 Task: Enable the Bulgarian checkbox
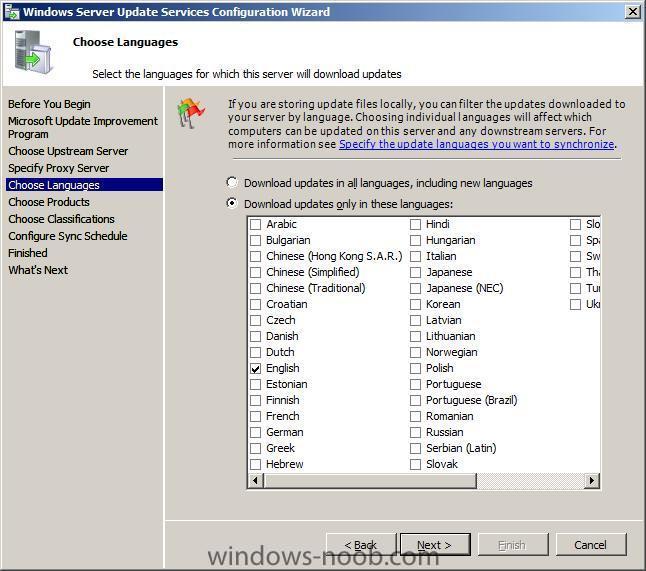(x=255, y=241)
